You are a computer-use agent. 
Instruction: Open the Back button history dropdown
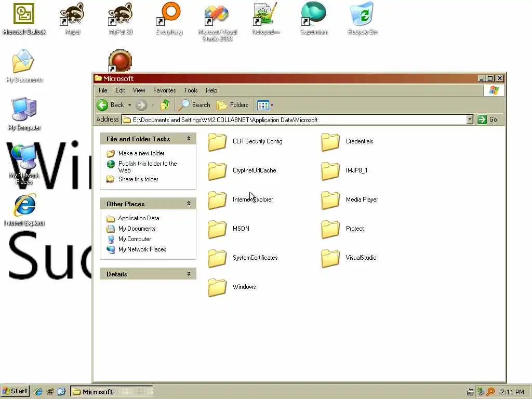point(129,105)
